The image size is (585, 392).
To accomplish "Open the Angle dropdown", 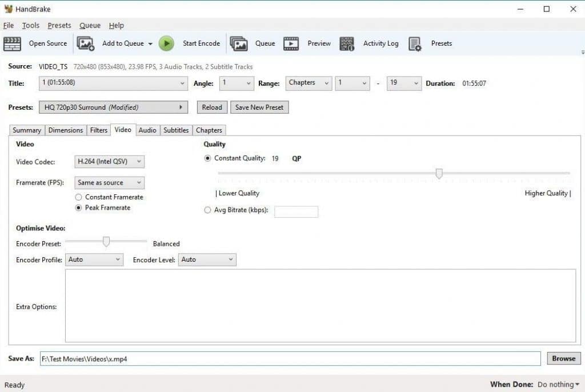I will 237,83.
